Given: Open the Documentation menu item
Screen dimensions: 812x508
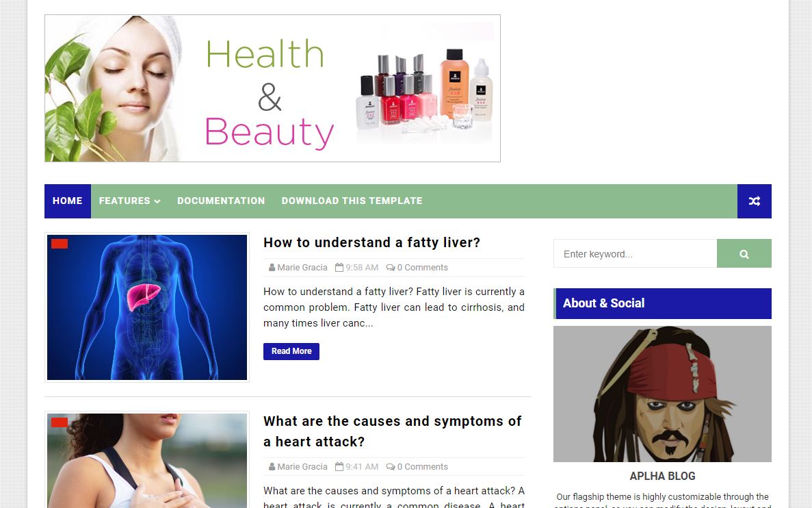Looking at the screenshot, I should [221, 201].
